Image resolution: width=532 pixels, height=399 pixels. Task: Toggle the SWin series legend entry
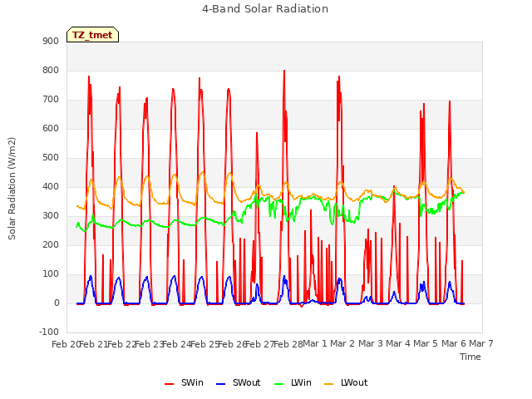click(184, 382)
